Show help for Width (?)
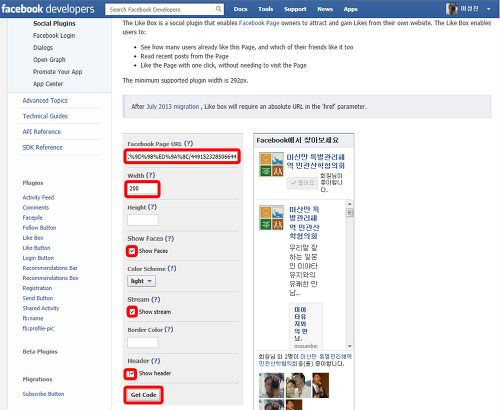Viewport: 500px width, 410px height. point(151,175)
